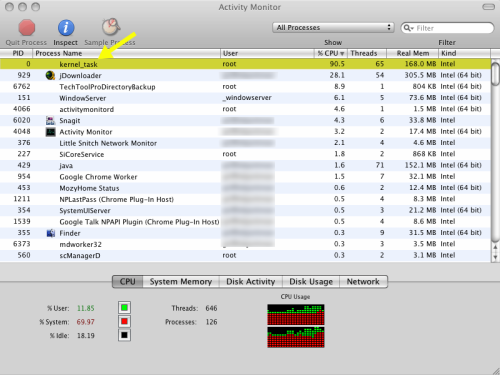This screenshot has width=500, height=375.
Task: Open the Inspect info icon
Action: pyautogui.click(x=66, y=27)
